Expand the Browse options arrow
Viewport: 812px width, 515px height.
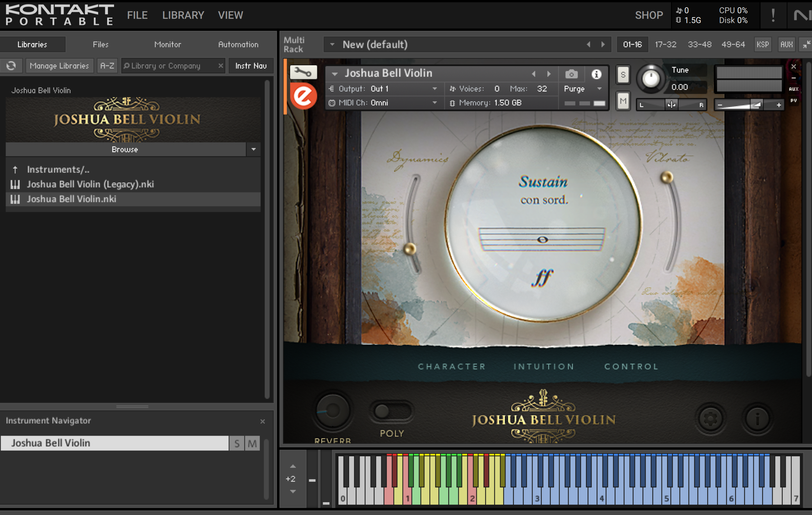click(x=253, y=149)
